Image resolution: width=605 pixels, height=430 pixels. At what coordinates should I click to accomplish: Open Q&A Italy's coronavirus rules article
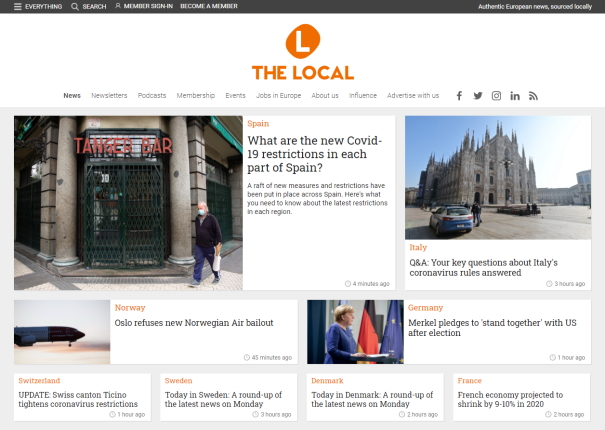tap(483, 267)
